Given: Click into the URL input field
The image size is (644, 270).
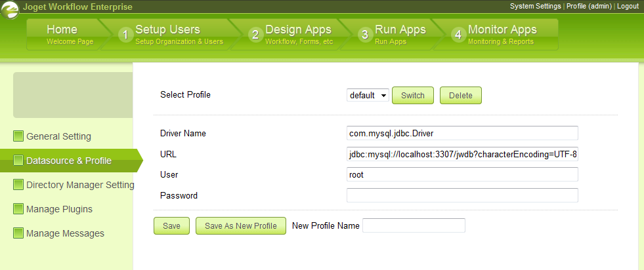Looking at the screenshot, I should coord(462,154).
